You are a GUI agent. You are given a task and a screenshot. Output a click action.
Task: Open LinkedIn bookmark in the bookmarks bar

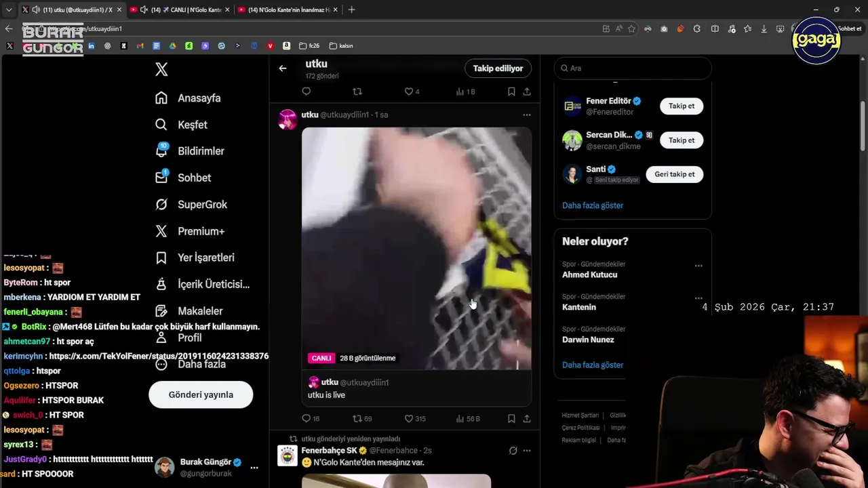point(91,46)
